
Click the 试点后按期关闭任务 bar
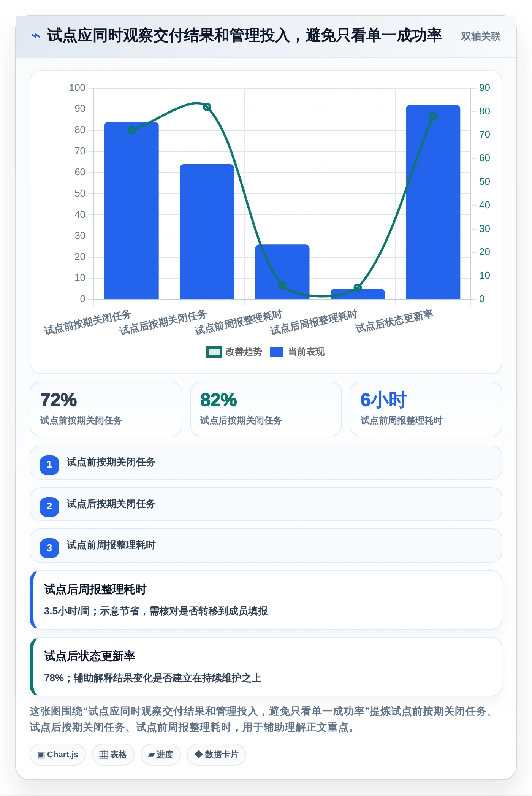coord(207,232)
